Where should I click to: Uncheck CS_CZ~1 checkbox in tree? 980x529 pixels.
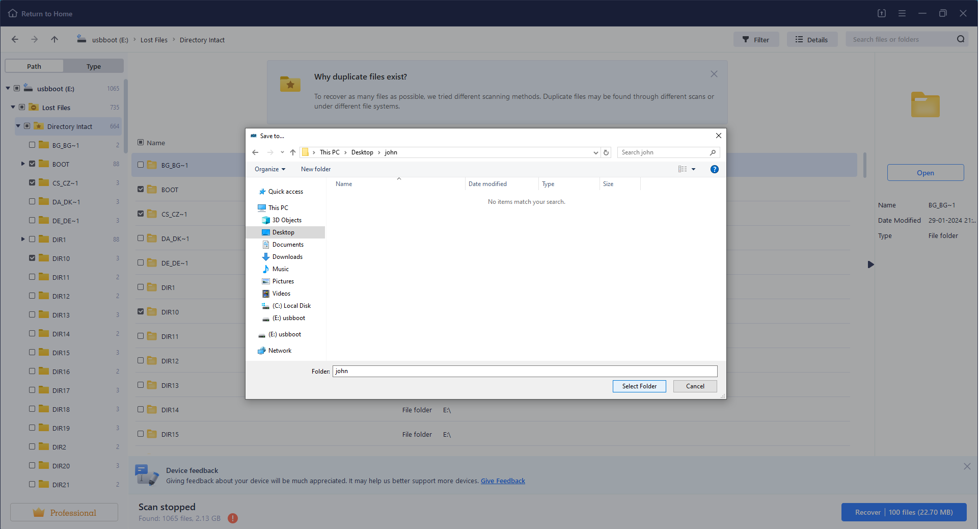32,182
